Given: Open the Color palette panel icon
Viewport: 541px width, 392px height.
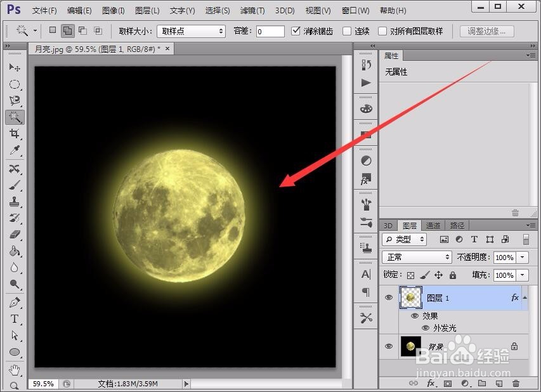Looking at the screenshot, I should pos(366,108).
